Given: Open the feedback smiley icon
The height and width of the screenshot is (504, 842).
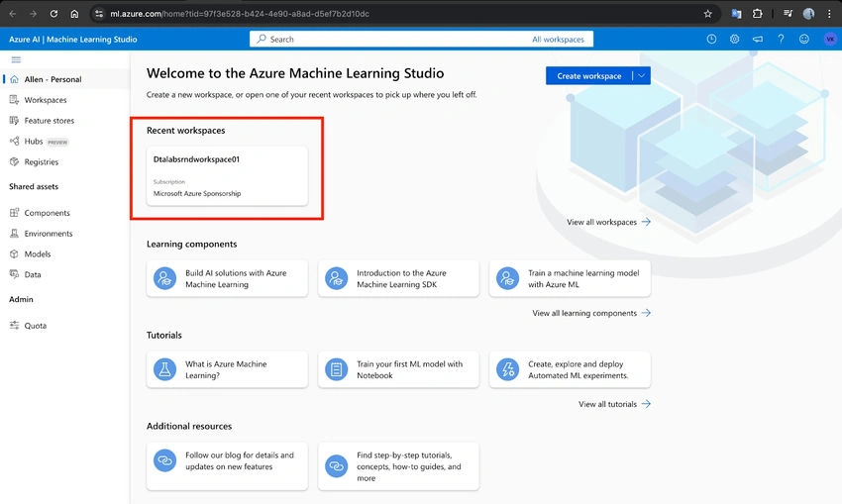Looking at the screenshot, I should click(804, 40).
